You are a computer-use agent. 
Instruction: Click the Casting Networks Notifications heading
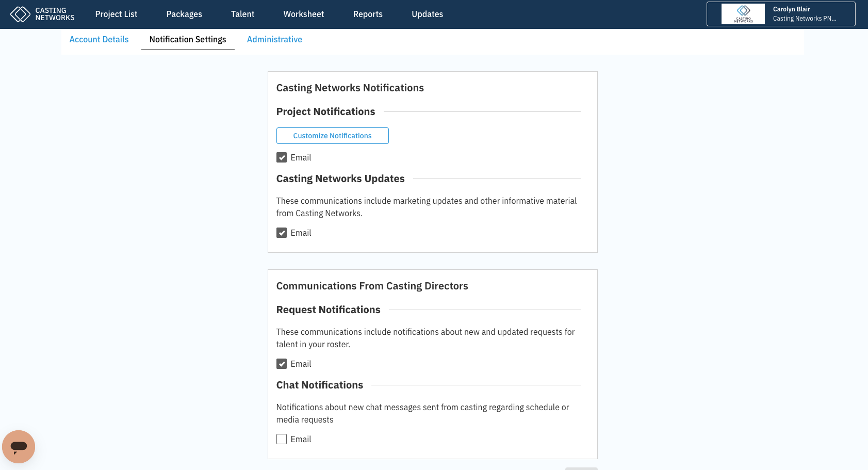pos(350,88)
